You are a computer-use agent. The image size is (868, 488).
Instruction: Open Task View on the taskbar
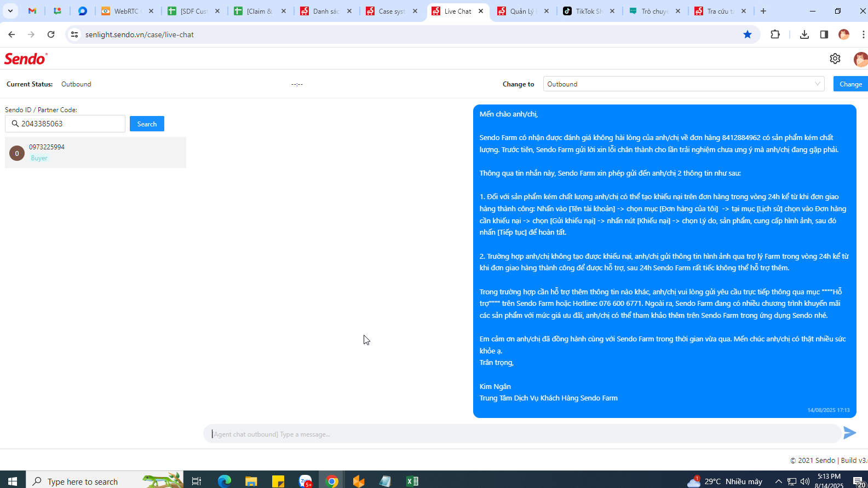[x=197, y=481]
